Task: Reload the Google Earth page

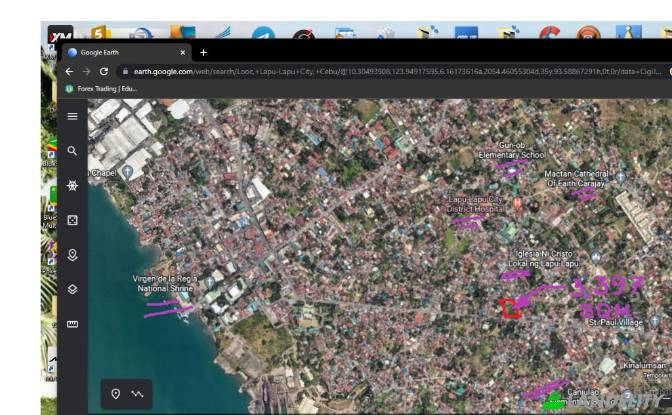Action: tap(104, 71)
